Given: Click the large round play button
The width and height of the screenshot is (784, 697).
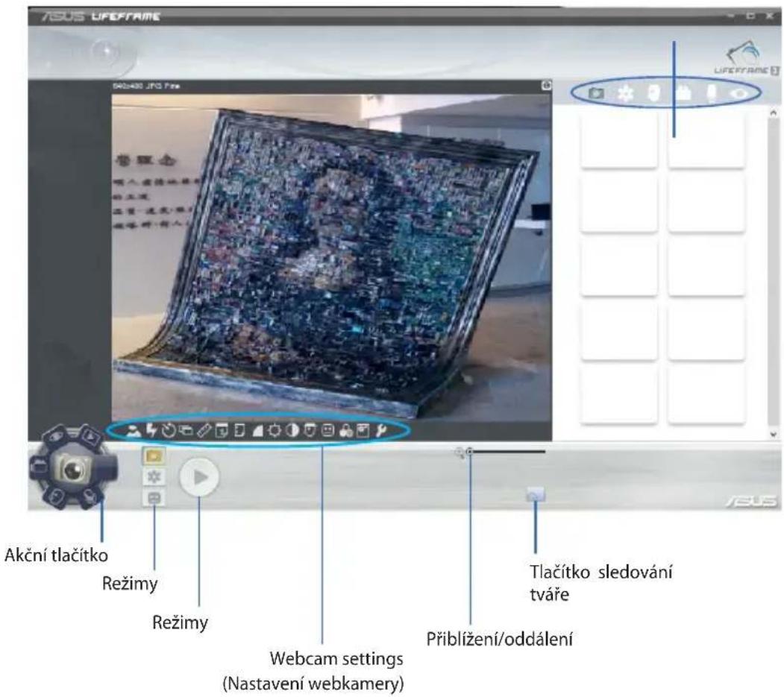Looking at the screenshot, I should click(x=199, y=476).
